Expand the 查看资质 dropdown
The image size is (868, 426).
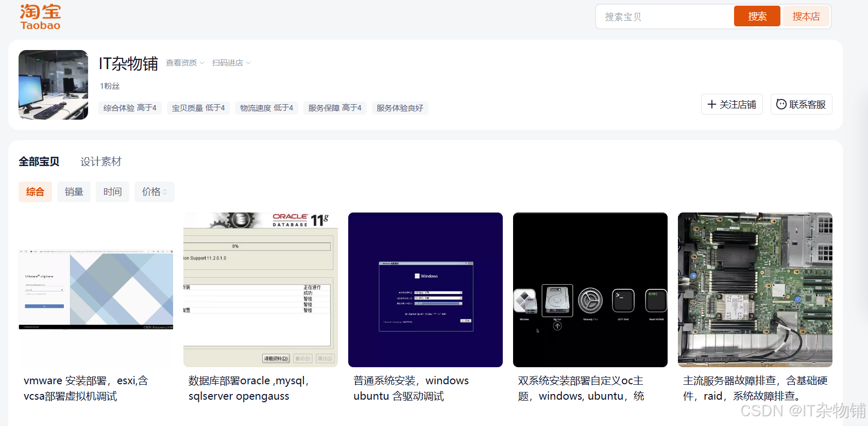(185, 63)
